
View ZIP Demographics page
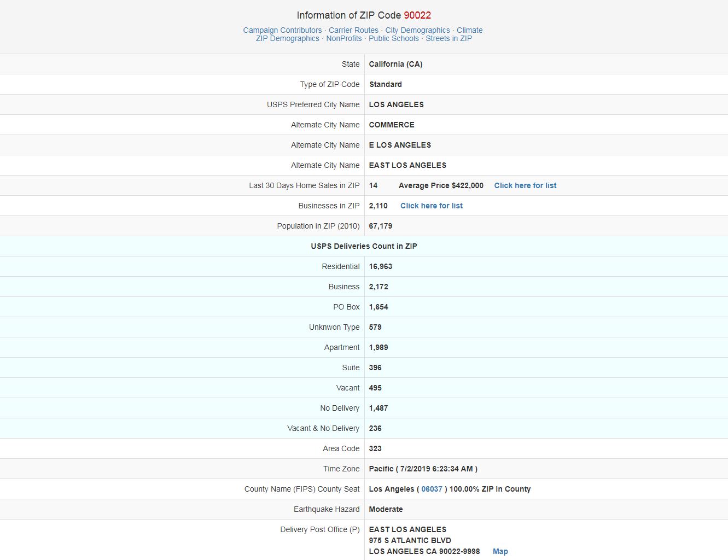(x=288, y=38)
